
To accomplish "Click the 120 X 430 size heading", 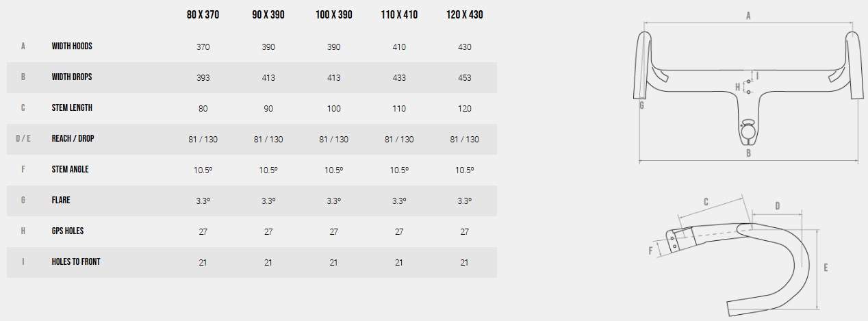I will tap(464, 14).
